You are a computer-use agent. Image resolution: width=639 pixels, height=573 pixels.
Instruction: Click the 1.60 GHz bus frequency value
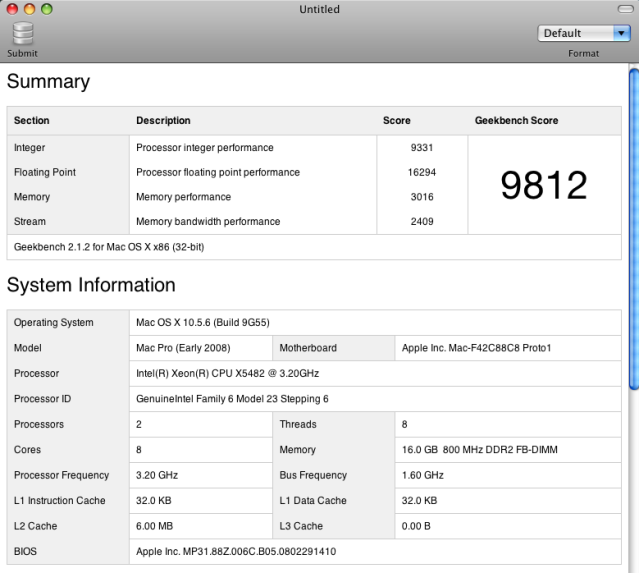(423, 475)
